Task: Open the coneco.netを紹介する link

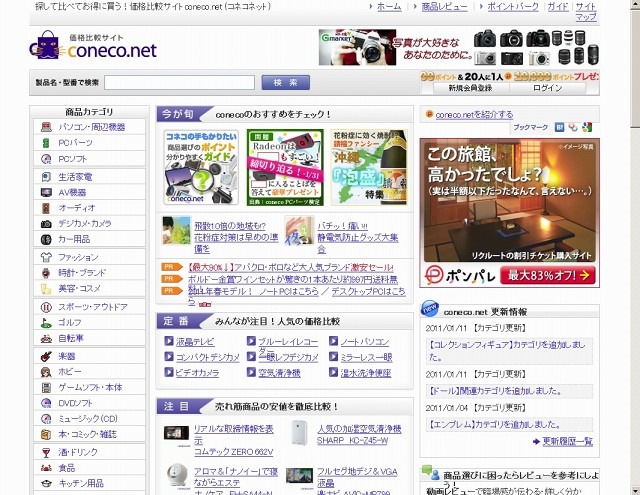Action: tap(474, 115)
